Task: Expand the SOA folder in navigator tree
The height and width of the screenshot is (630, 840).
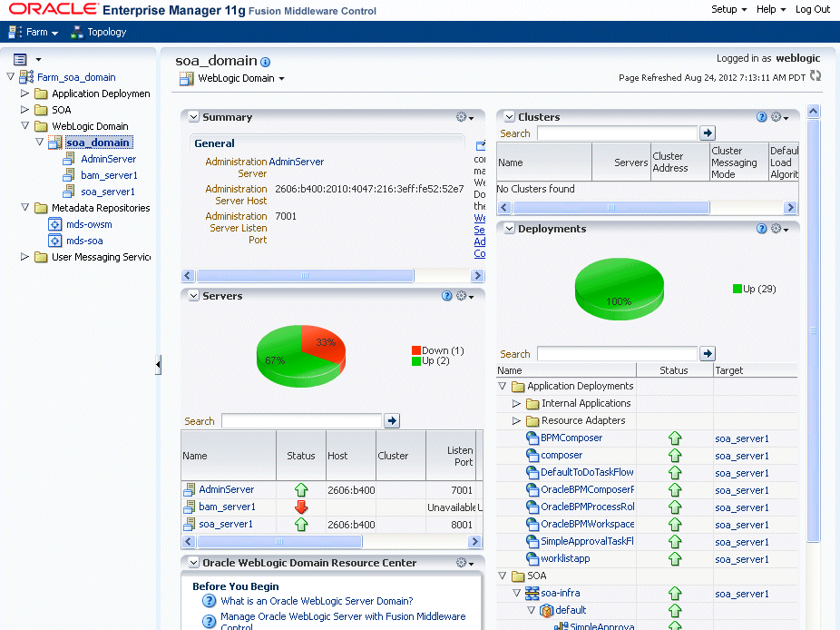Action: point(24,109)
